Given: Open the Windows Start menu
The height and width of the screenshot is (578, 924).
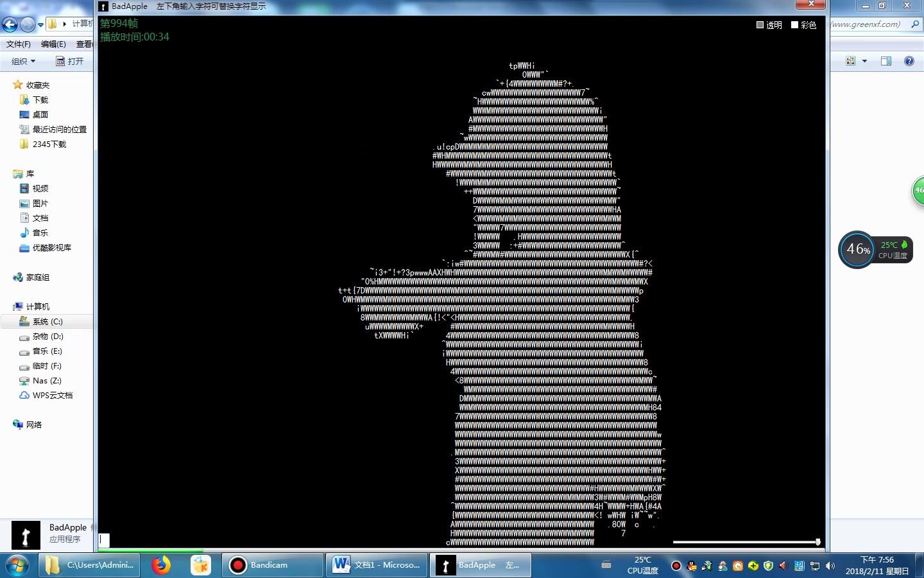Looking at the screenshot, I should (x=17, y=565).
